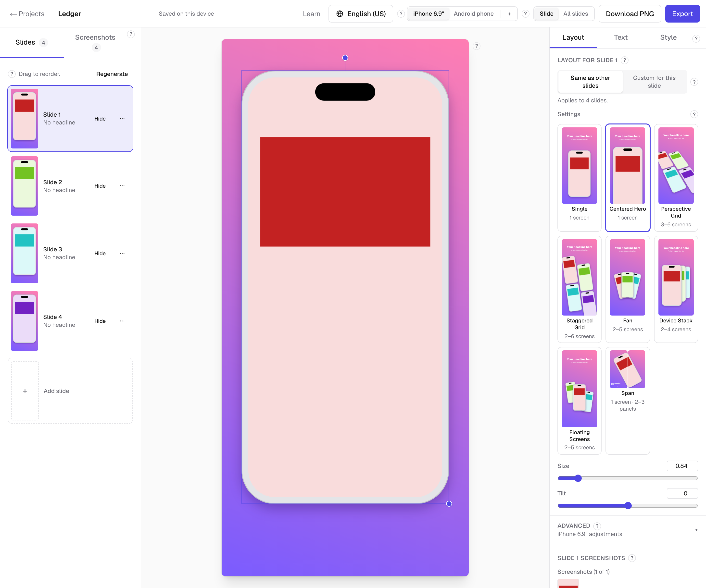Select Custom for this slide option

pos(654,82)
